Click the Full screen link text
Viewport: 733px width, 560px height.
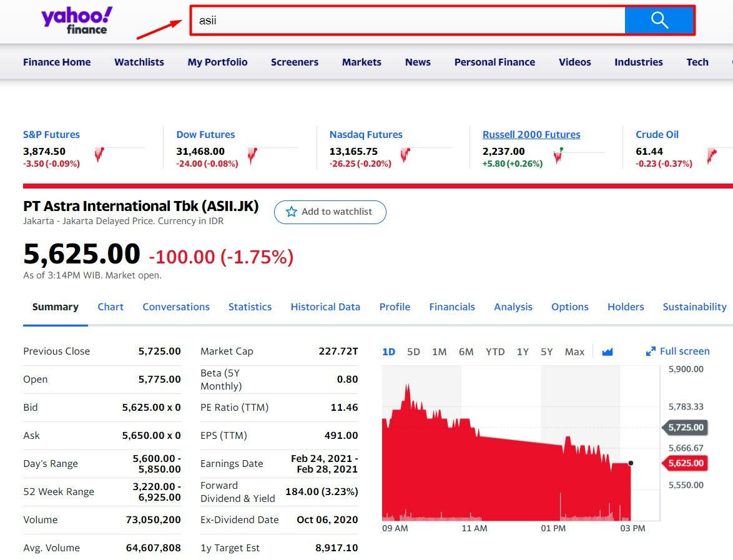[x=684, y=351]
